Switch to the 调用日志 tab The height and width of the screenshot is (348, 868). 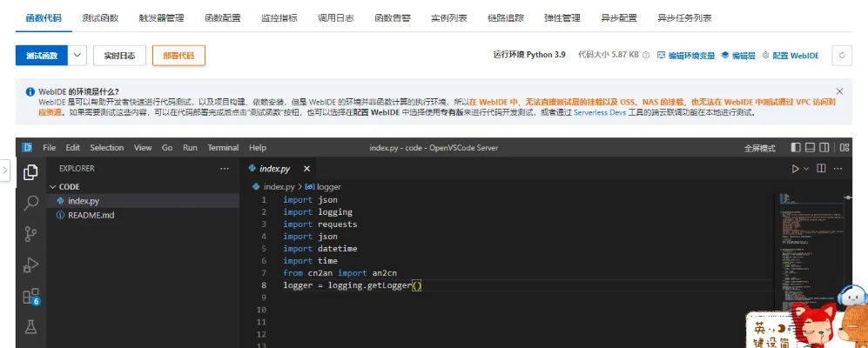tap(333, 17)
